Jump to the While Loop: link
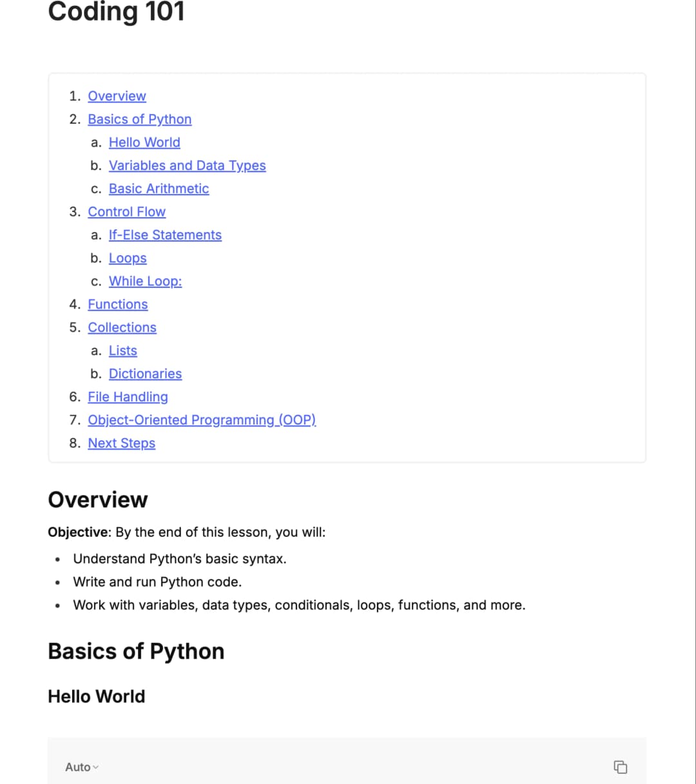 pyautogui.click(x=145, y=282)
